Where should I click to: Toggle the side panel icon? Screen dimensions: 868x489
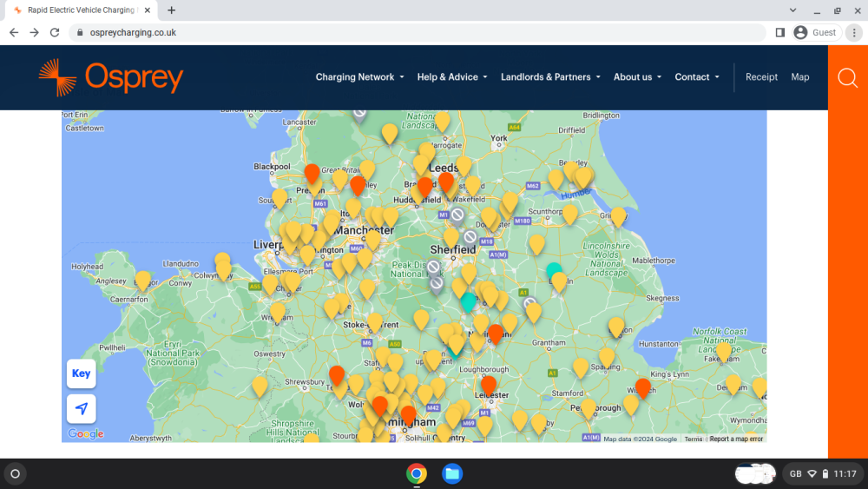780,33
